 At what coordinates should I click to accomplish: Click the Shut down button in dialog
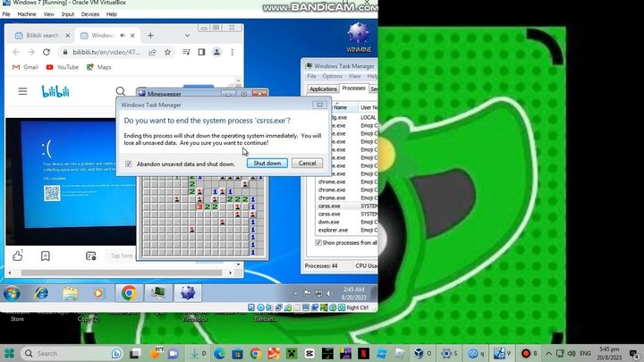click(x=267, y=164)
